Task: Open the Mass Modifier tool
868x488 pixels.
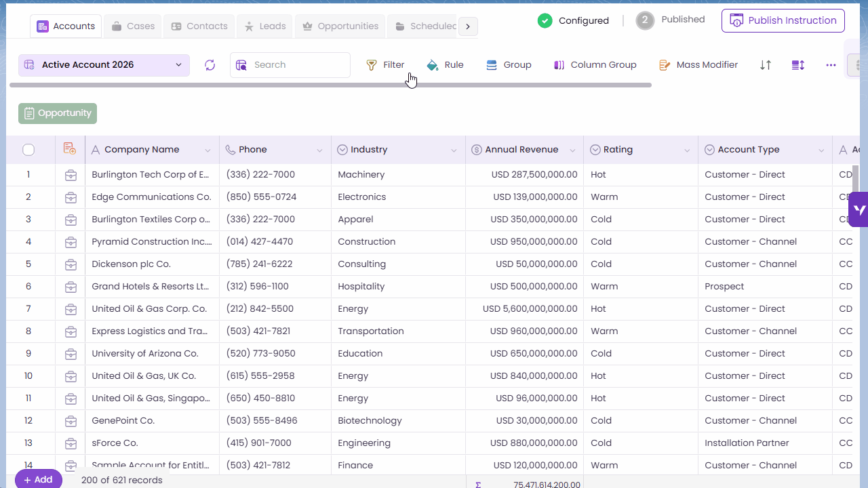Action: click(x=698, y=65)
